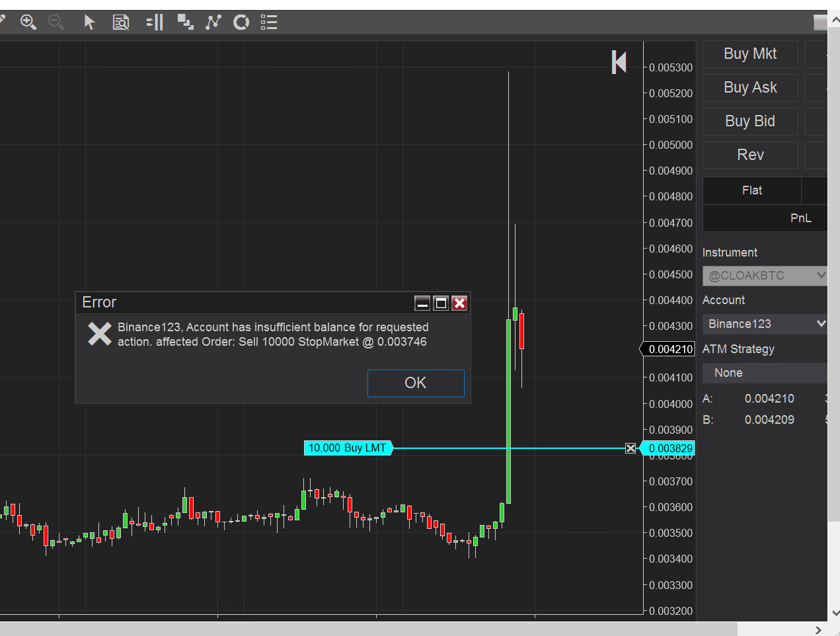The image size is (840, 636).
Task: Click the 0.003500 price axis label
Action: tap(671, 533)
